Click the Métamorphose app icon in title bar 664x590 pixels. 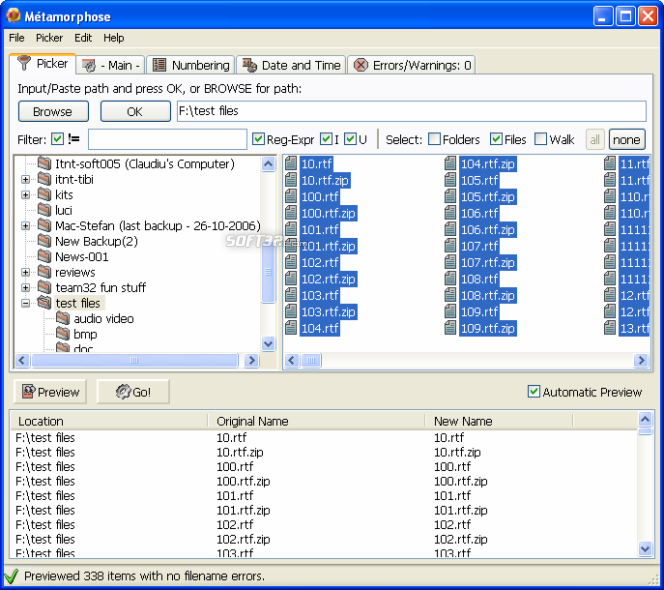coord(13,15)
